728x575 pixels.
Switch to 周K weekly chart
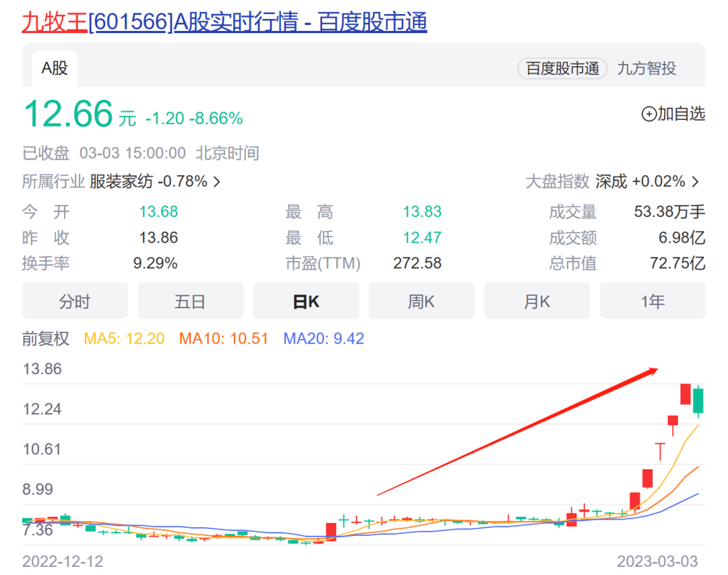pyautogui.click(x=421, y=301)
